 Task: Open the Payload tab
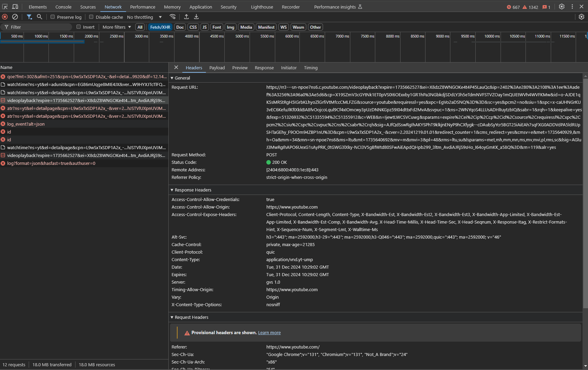(217, 68)
